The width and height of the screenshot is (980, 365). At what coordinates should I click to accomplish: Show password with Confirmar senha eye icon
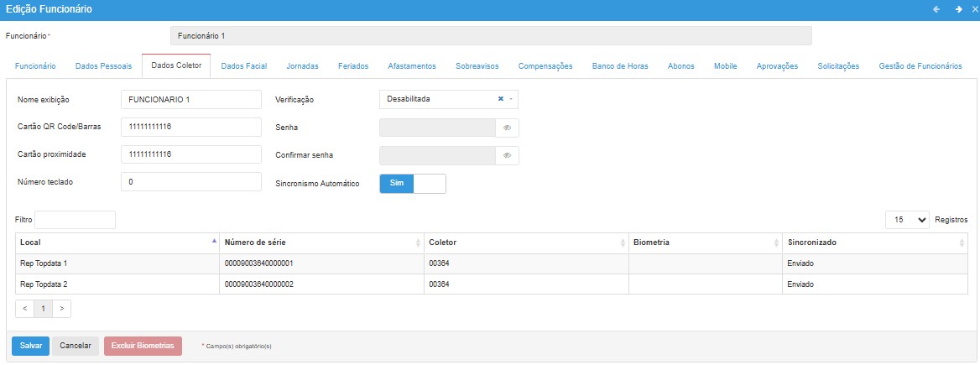(507, 155)
